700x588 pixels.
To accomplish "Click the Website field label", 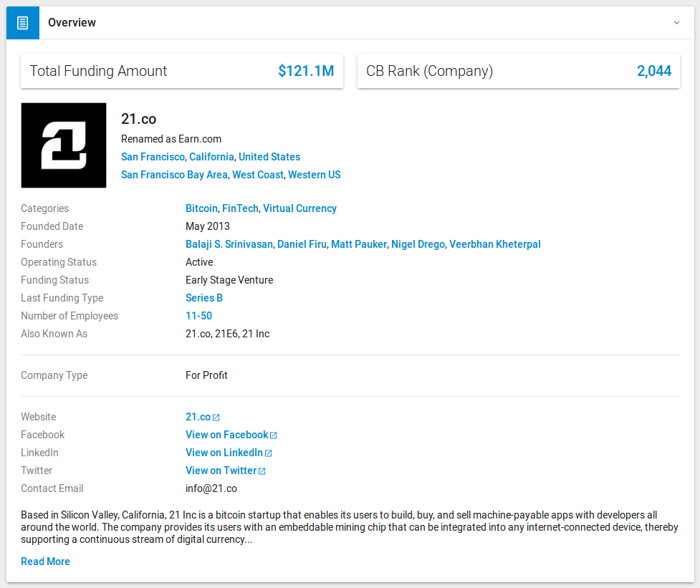I will (39, 417).
